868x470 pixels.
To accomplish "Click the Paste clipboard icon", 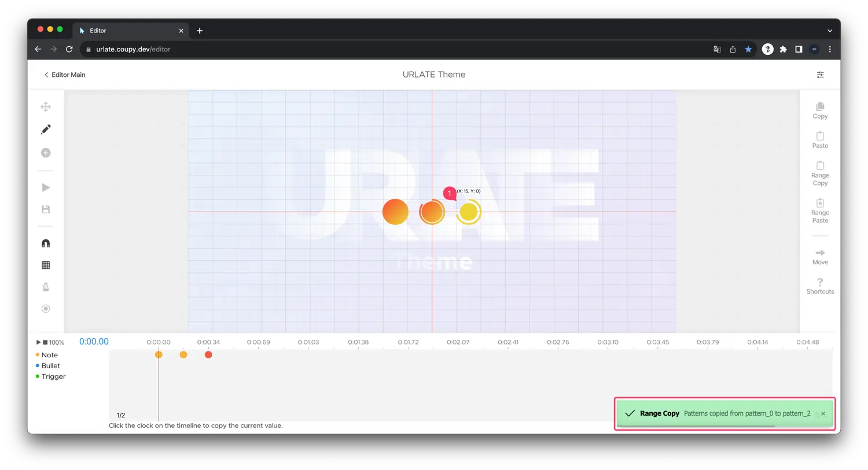I will coord(820,136).
